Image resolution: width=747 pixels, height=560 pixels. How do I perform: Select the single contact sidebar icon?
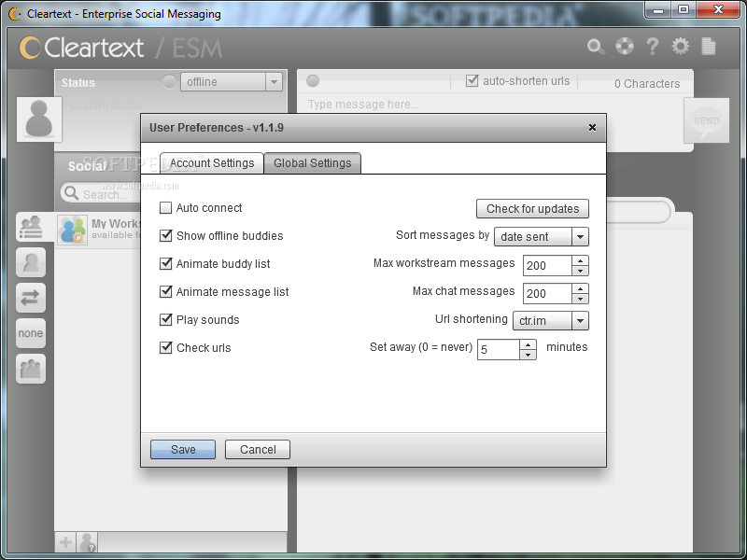tap(31, 262)
